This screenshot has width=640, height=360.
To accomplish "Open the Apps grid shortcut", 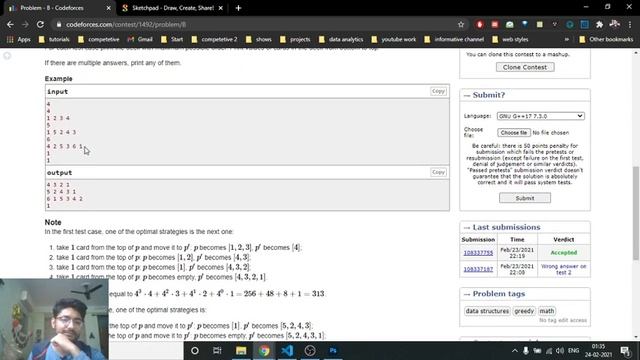I will point(19,39).
